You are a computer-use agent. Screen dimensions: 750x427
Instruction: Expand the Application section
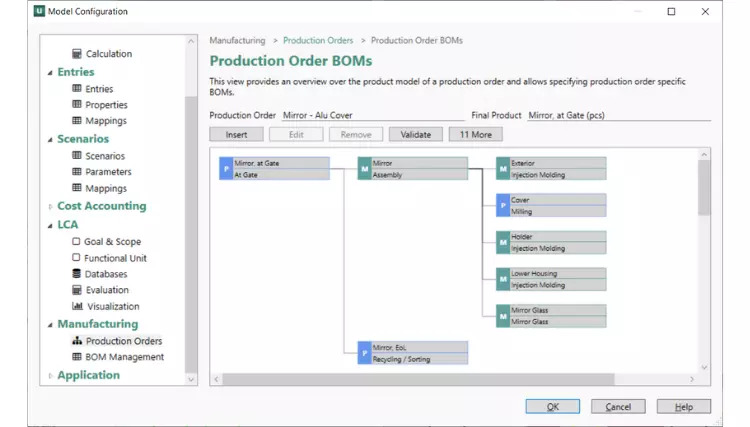pyautogui.click(x=51, y=376)
